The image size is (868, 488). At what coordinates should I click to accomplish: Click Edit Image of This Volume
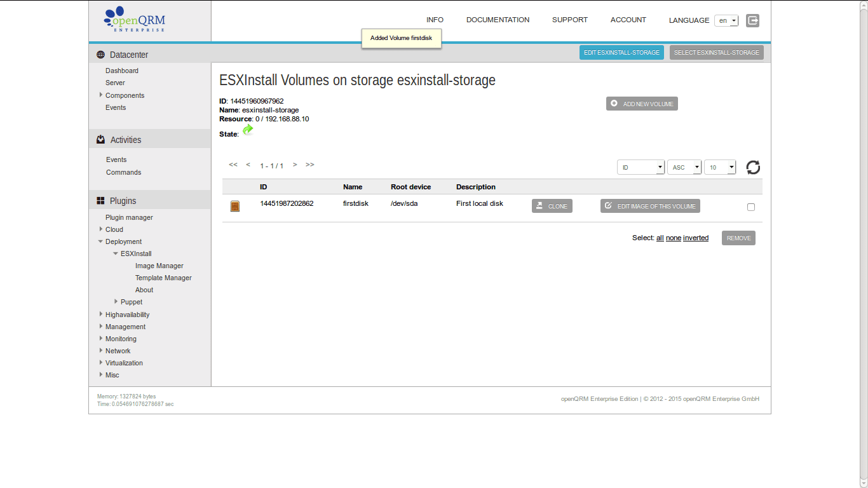pyautogui.click(x=650, y=206)
